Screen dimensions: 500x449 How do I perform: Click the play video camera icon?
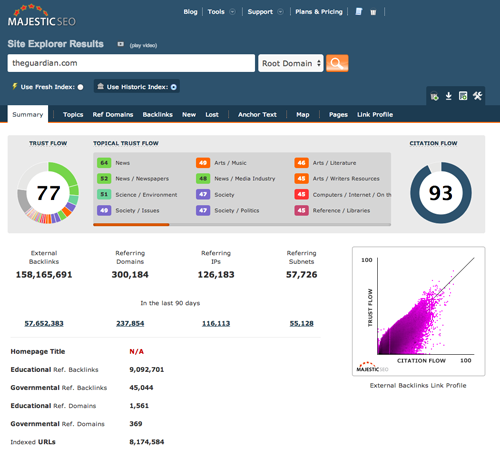pyautogui.click(x=120, y=44)
